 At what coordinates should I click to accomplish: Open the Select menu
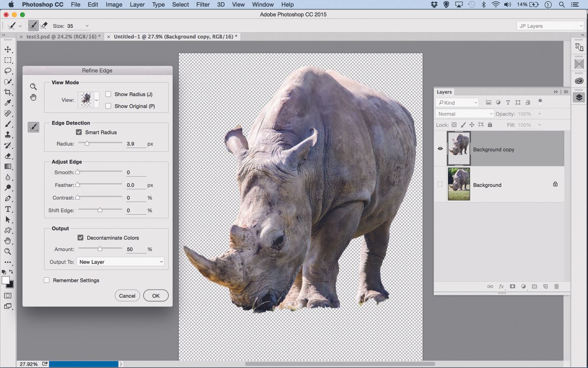[x=180, y=4]
